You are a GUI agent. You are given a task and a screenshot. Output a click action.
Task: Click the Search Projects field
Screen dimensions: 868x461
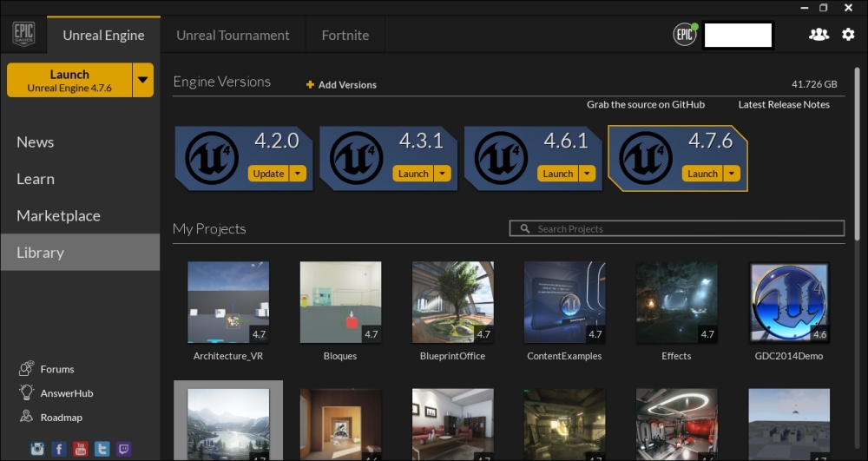pos(677,228)
